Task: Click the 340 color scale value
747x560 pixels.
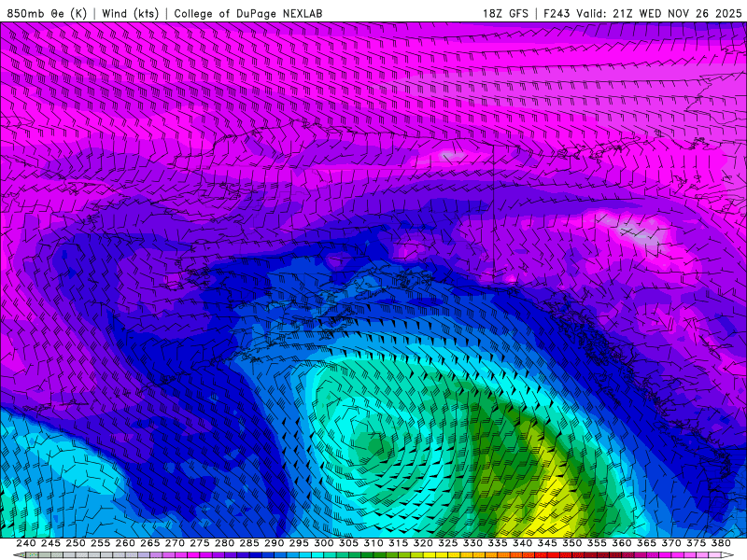Action: 522,543
